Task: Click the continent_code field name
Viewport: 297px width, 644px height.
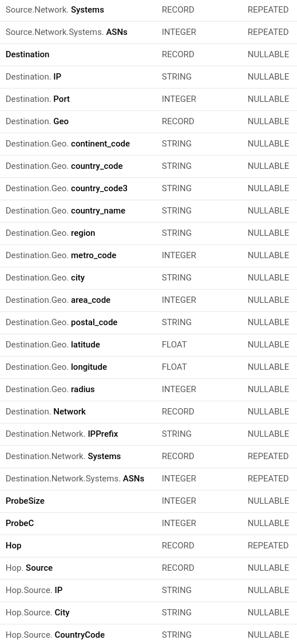Action: click(x=100, y=144)
